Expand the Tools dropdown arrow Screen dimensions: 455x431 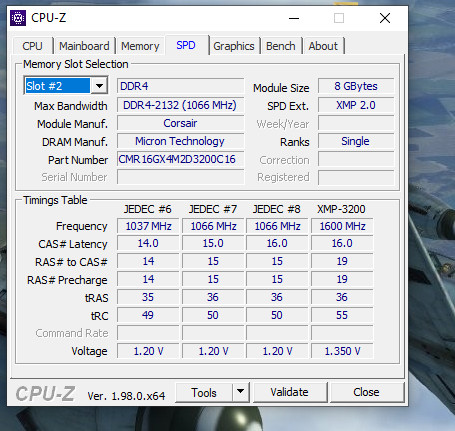pyautogui.click(x=240, y=392)
